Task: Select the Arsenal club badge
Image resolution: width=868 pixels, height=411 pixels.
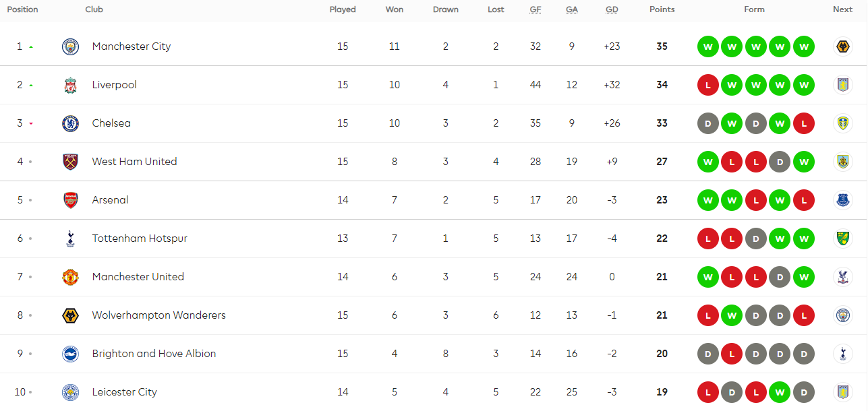Action: (70, 200)
